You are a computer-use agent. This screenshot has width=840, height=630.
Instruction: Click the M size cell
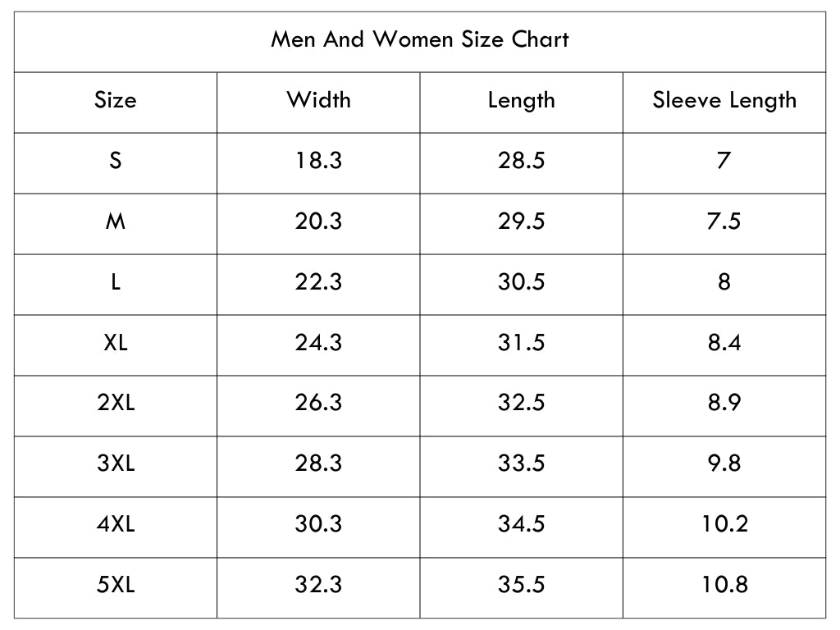click(x=115, y=221)
